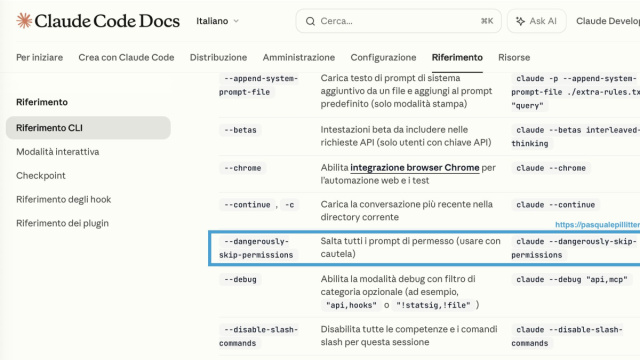The width and height of the screenshot is (640, 360).
Task: Open the Italiano language dropdown
Action: [217, 21]
